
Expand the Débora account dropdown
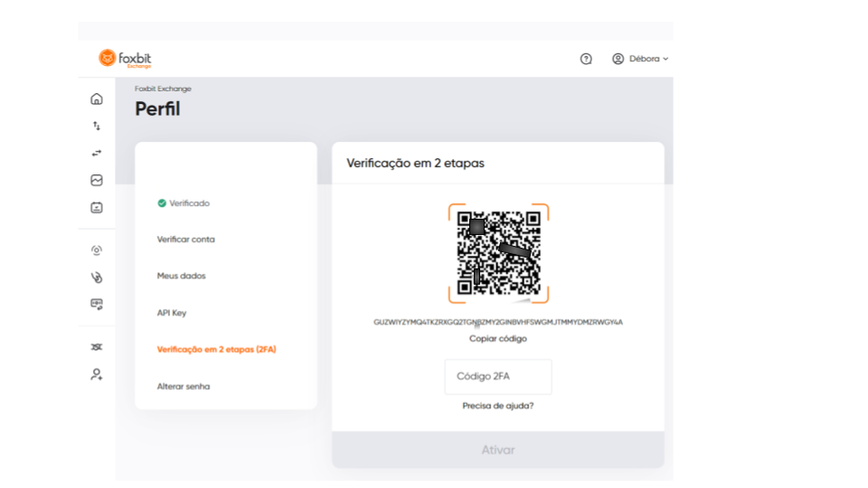point(640,59)
